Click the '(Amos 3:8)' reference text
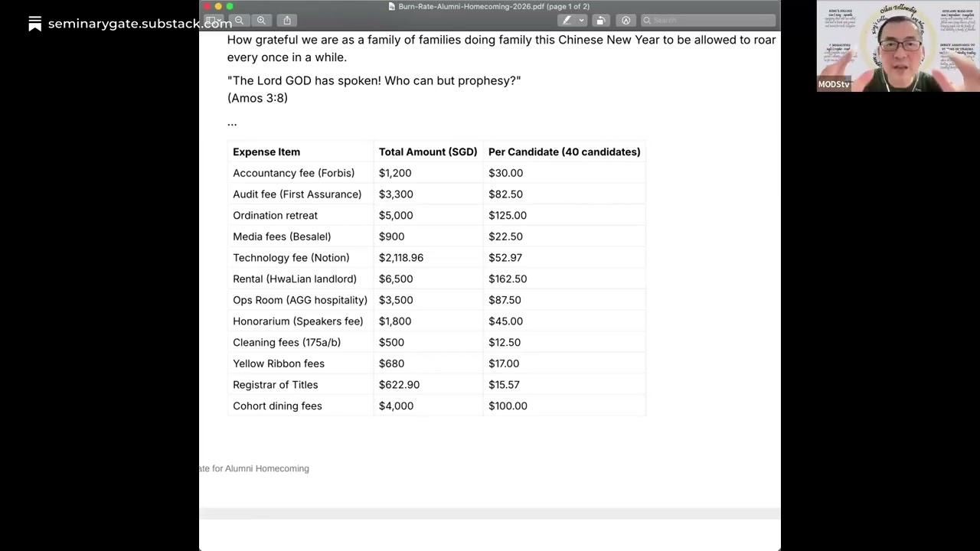 [x=257, y=98]
